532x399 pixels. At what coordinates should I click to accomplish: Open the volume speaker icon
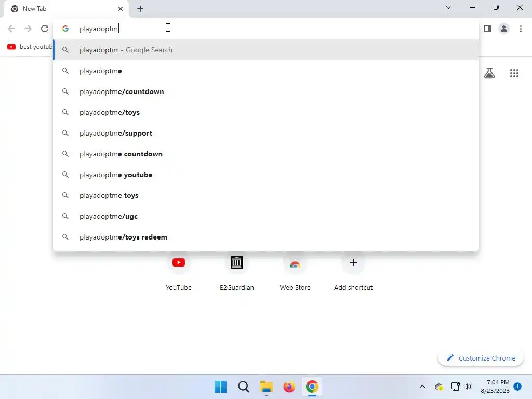click(468, 387)
